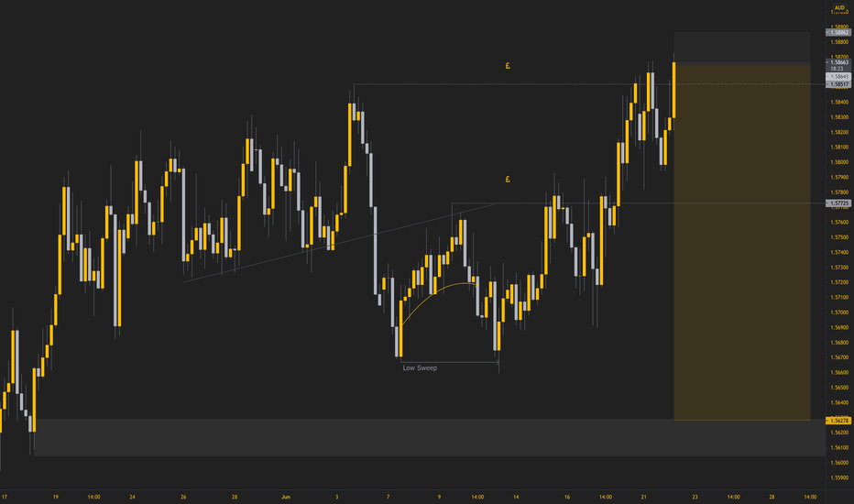
Task: Click the '24' date label on time axis
Action: pyautogui.click(x=132, y=497)
